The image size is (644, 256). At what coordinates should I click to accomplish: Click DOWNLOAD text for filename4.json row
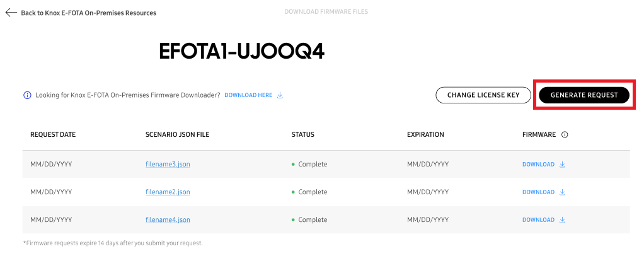pyautogui.click(x=538, y=220)
